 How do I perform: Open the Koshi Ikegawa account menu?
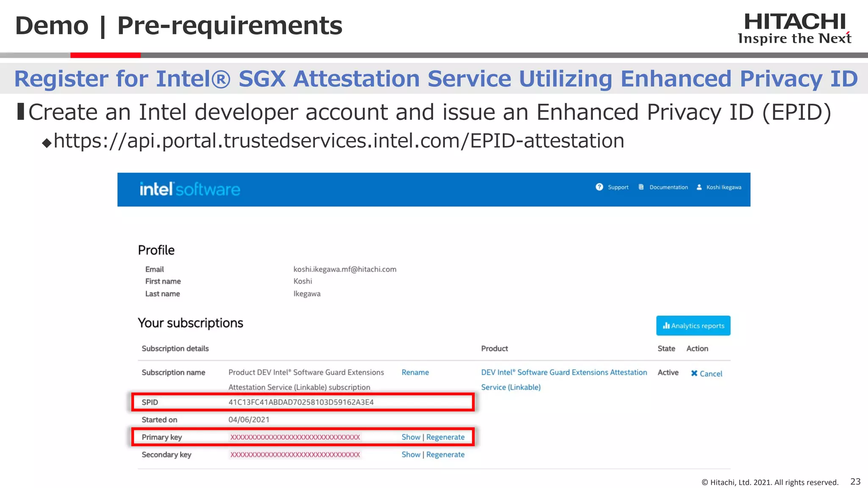pos(723,187)
